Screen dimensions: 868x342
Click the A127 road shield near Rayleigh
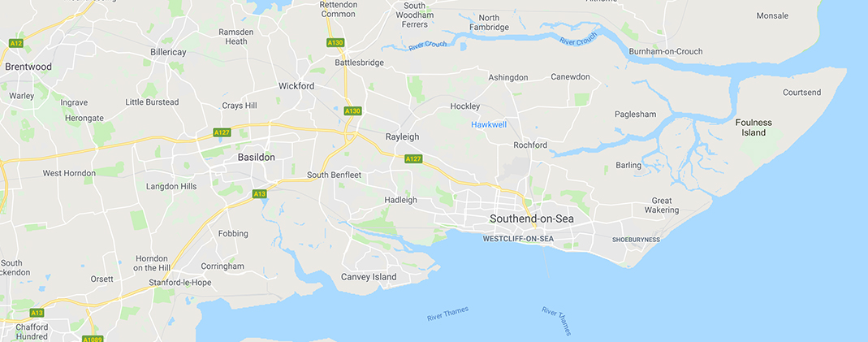click(x=413, y=159)
